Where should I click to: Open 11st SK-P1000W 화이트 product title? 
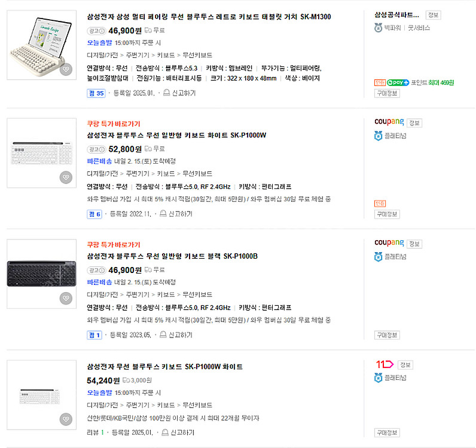[165, 366]
